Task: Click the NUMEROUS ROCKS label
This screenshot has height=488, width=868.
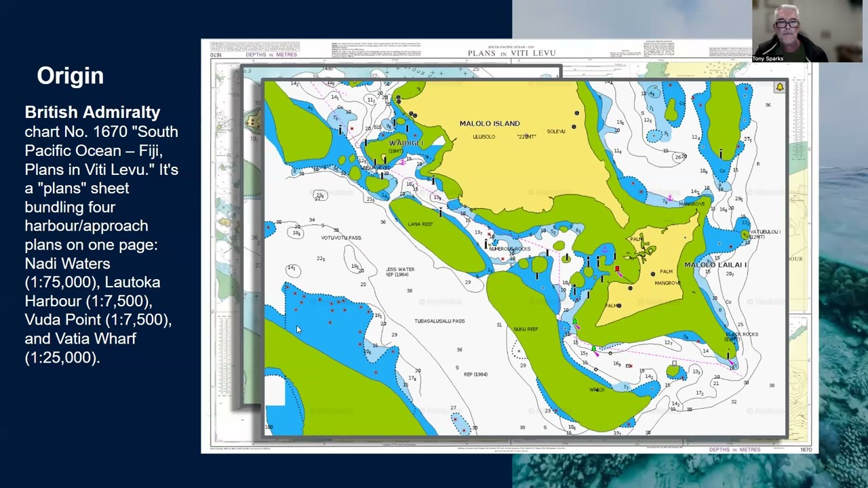Action: (x=509, y=249)
